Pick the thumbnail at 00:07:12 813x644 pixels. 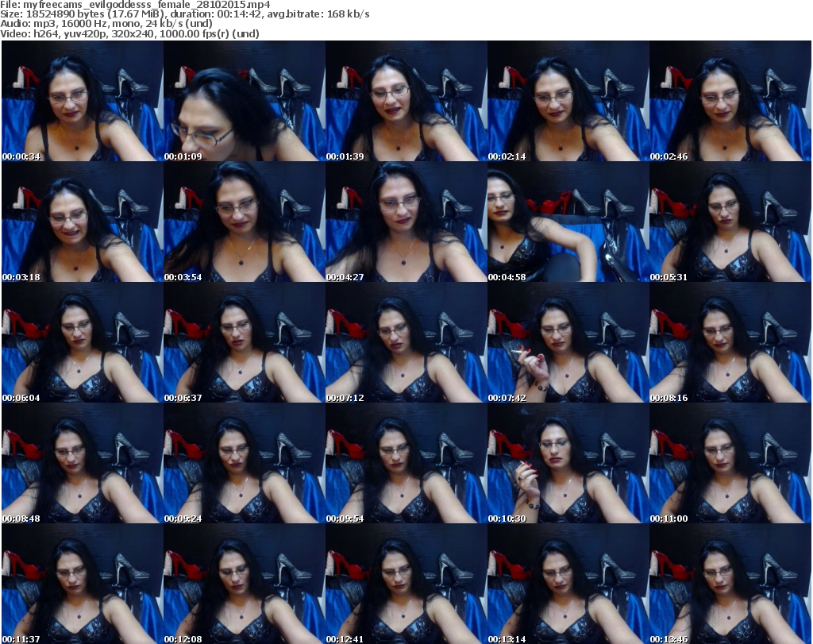pyautogui.click(x=406, y=343)
